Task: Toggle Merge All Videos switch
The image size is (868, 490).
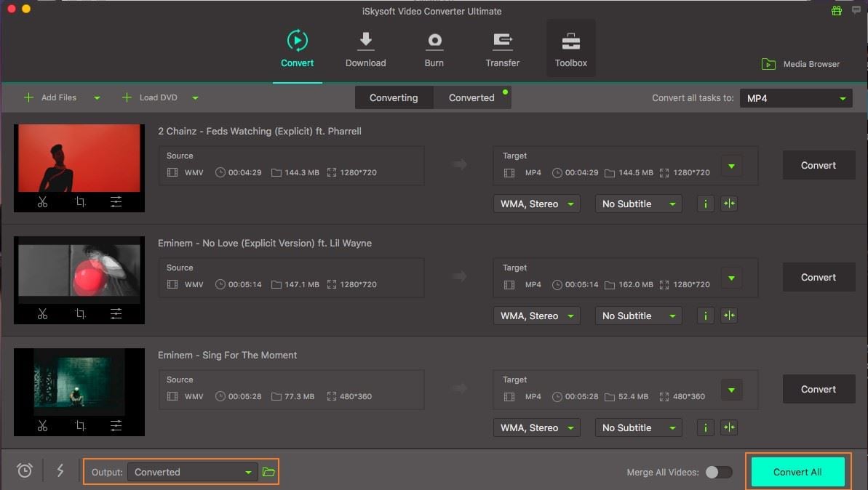Action: (x=719, y=472)
